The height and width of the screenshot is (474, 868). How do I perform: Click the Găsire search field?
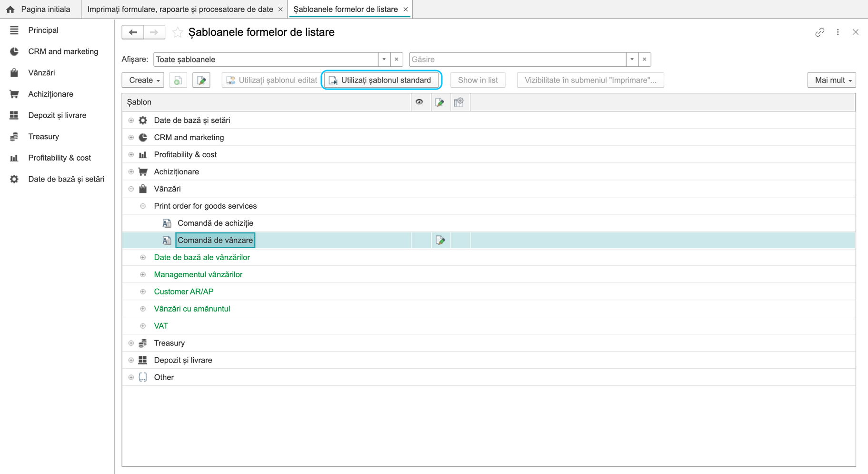point(518,60)
